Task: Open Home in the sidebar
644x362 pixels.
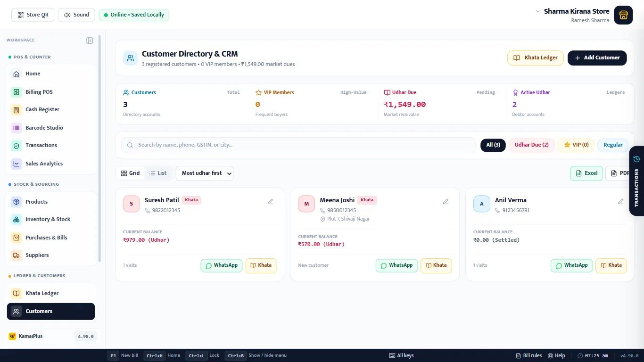Action: pyautogui.click(x=51, y=74)
